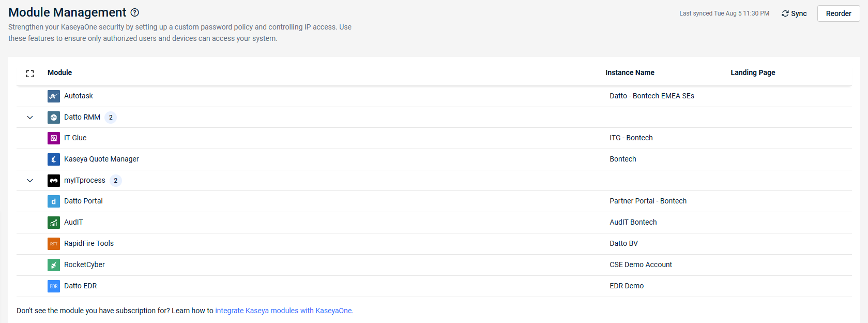Click instance 'CSE Demo Account'

pos(641,265)
